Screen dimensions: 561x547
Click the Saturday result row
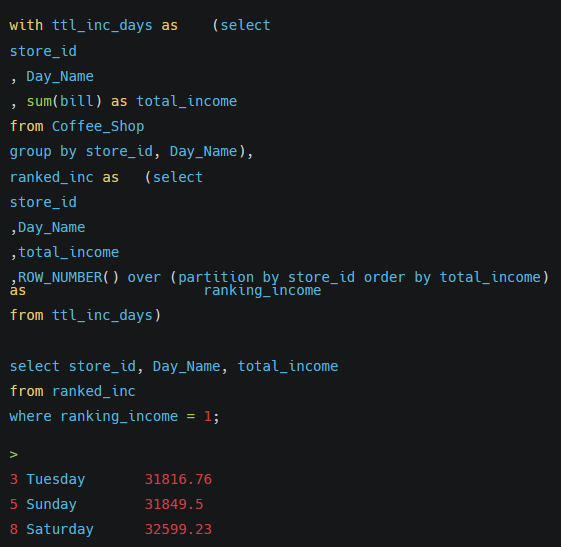111,529
